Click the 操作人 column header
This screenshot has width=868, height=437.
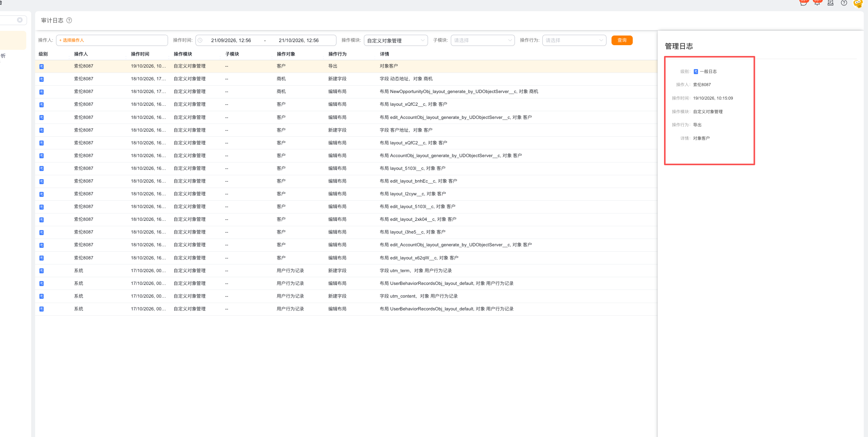pyautogui.click(x=81, y=54)
